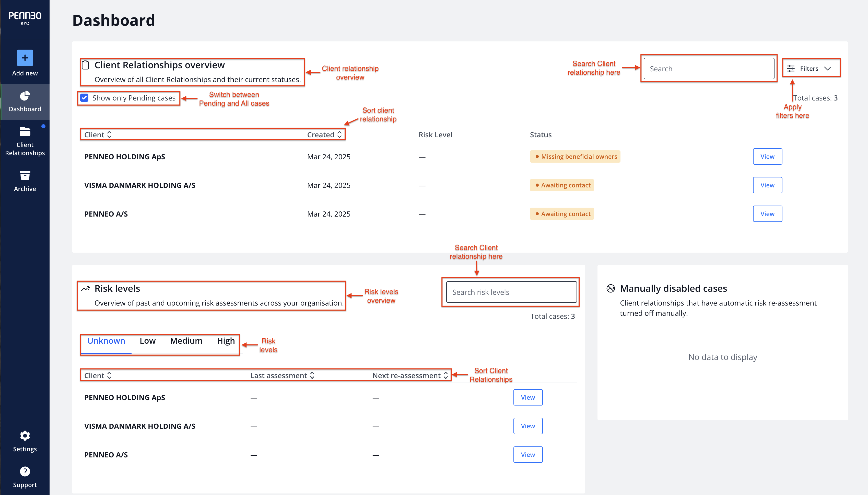Sort risk table by Next re-assessment
Viewport: 868px width, 495px height.
coord(410,375)
